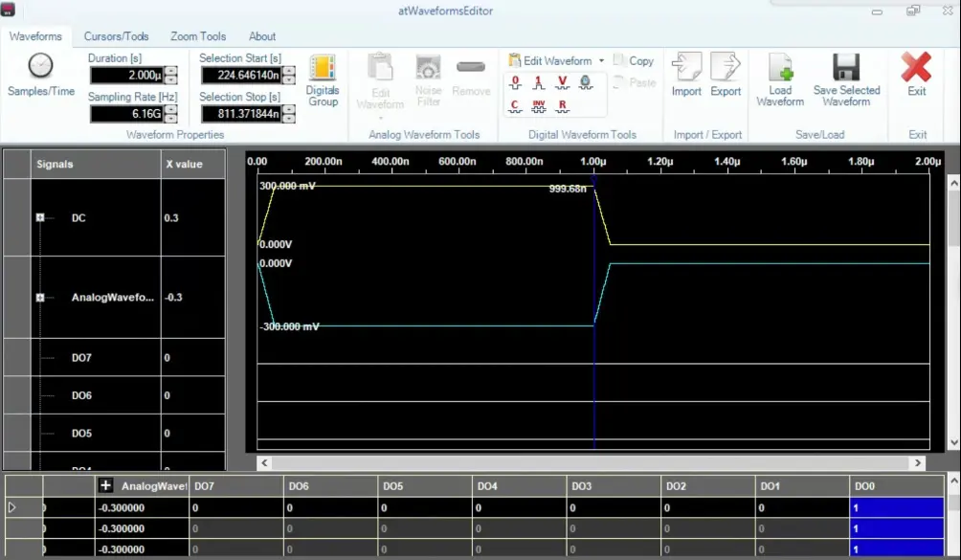This screenshot has width=961, height=560.
Task: Click the Paste icon
Action: coord(619,82)
